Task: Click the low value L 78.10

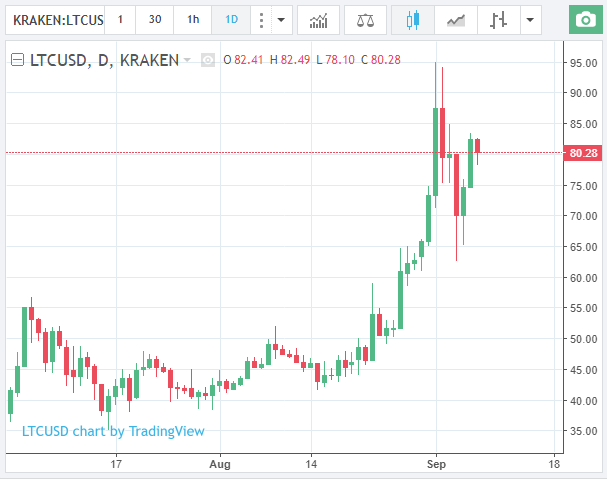Action: (x=335, y=60)
